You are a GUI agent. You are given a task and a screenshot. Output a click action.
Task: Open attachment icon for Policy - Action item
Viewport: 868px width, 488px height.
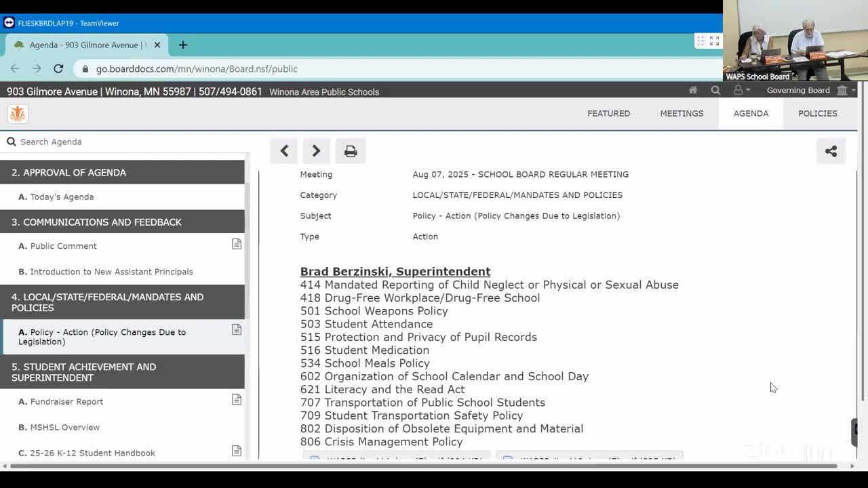coord(237,329)
